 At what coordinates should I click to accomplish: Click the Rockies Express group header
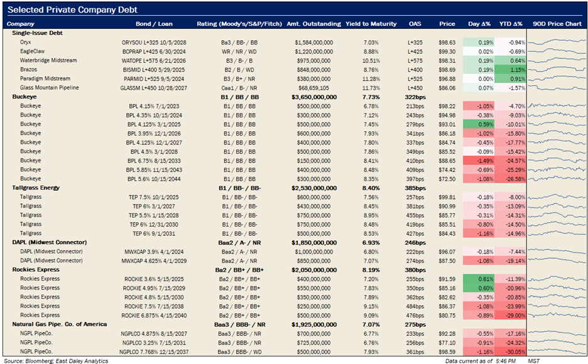(36, 270)
